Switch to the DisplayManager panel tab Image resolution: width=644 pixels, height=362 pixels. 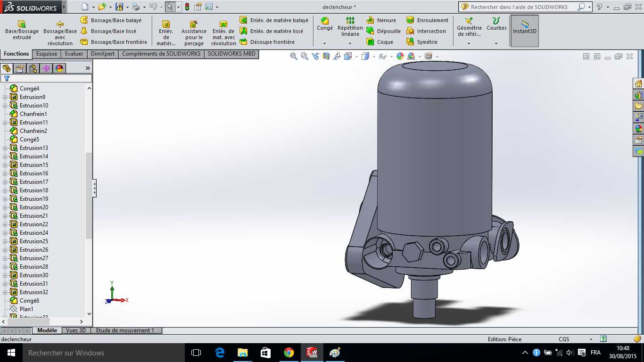pos(59,68)
